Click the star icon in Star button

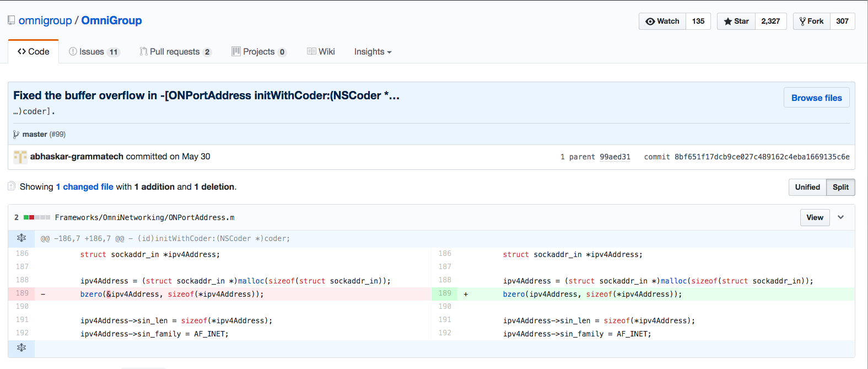tap(728, 22)
